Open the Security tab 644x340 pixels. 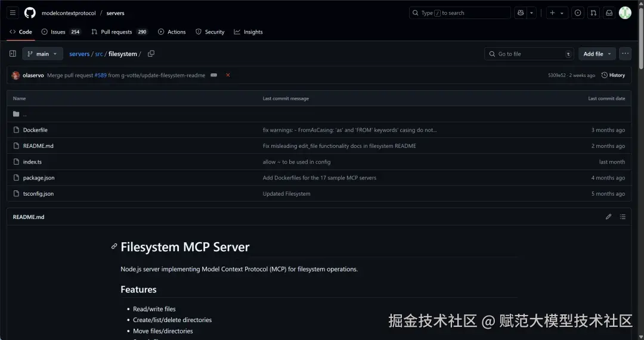click(210, 32)
